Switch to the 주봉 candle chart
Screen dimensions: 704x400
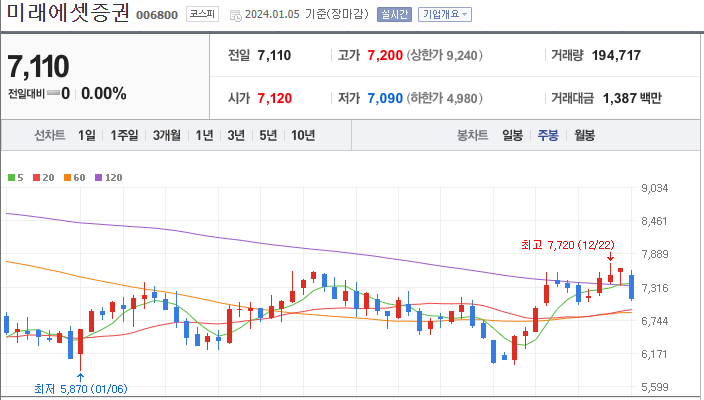pos(548,135)
